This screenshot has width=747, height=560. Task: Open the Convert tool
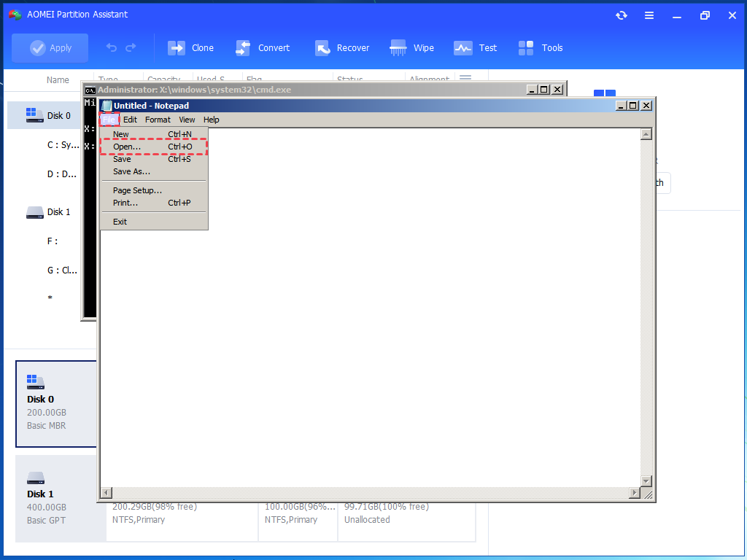263,47
